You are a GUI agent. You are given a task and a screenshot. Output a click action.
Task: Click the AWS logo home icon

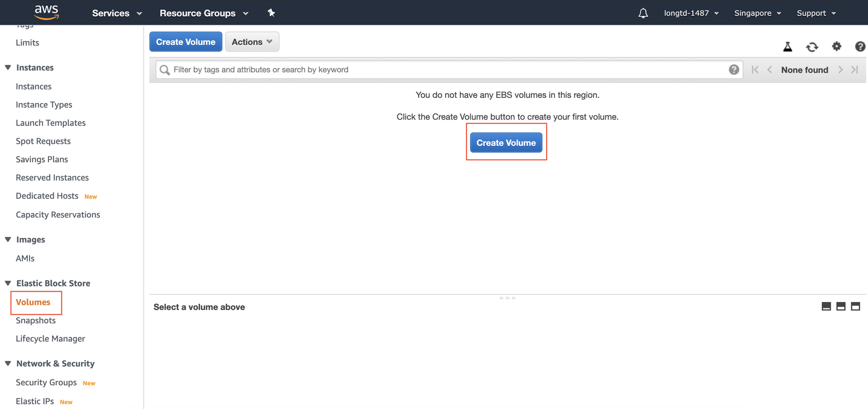pyautogui.click(x=46, y=12)
